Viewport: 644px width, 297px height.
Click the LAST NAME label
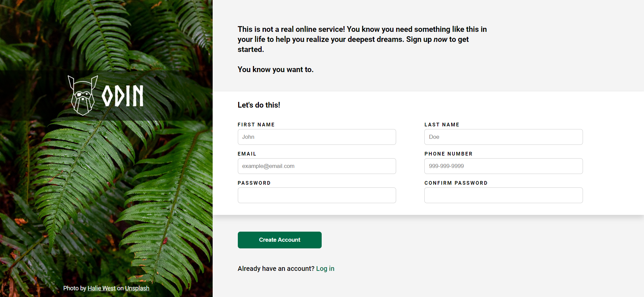[x=442, y=125]
